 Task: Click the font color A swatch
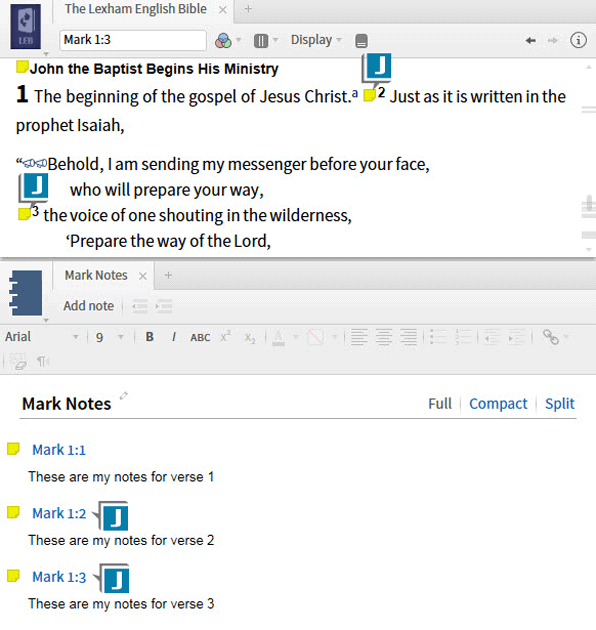279,337
